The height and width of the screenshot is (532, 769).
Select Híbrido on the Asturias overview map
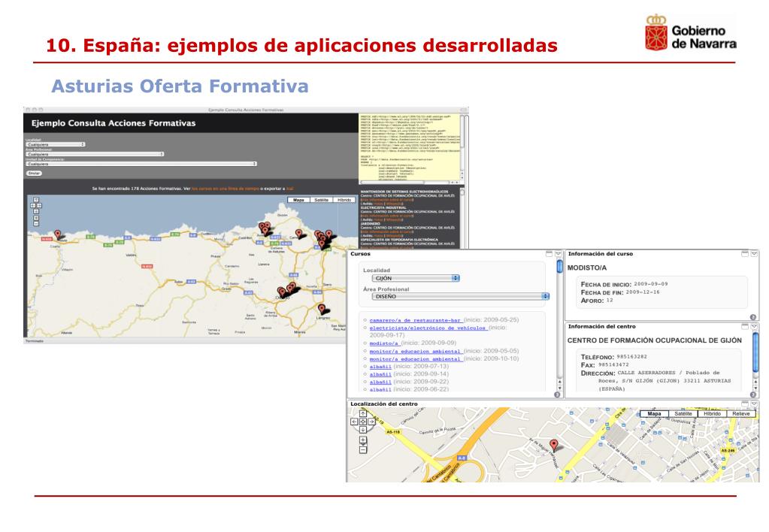(344, 200)
